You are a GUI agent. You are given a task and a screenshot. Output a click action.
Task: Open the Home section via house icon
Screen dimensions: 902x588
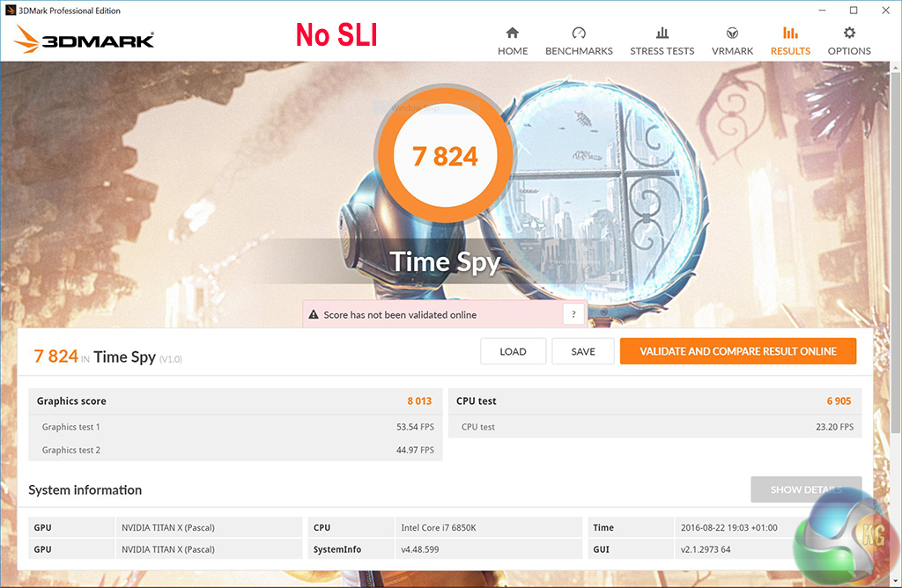click(512, 33)
